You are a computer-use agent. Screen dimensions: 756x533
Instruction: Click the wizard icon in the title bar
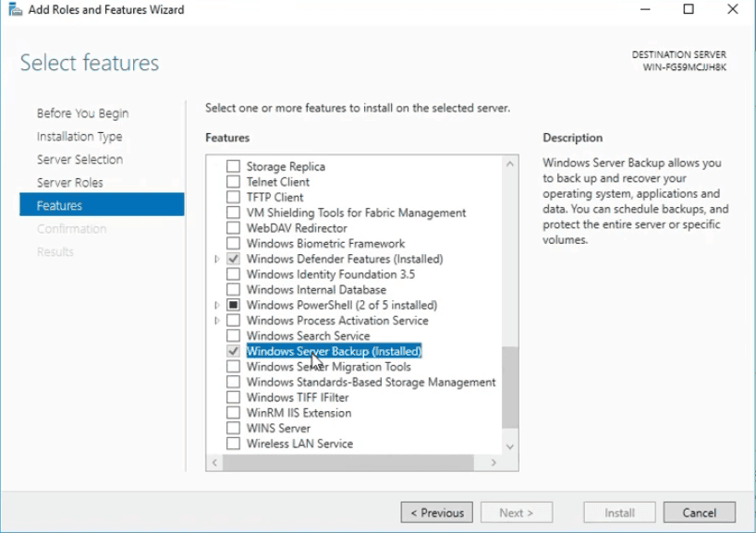(13, 9)
